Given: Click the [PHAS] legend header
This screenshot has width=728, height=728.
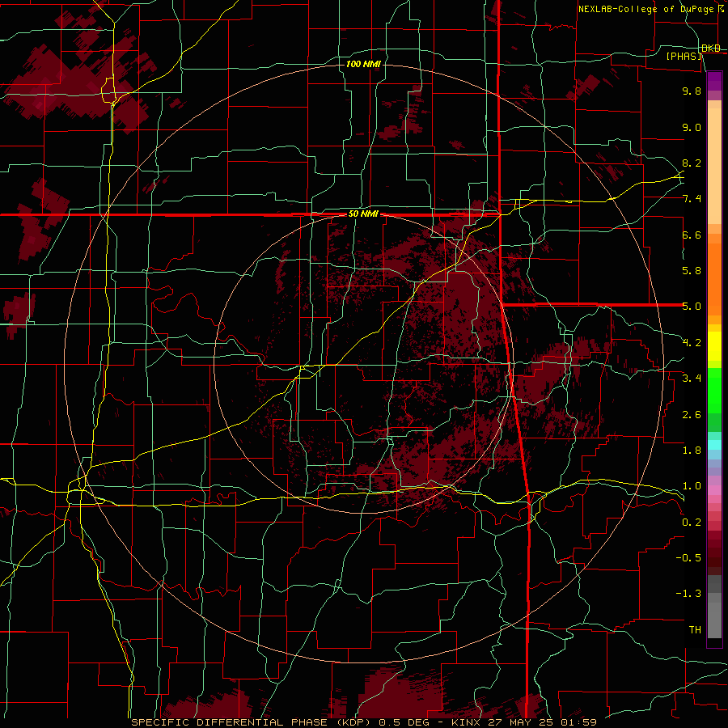Looking at the screenshot, I should (x=684, y=56).
